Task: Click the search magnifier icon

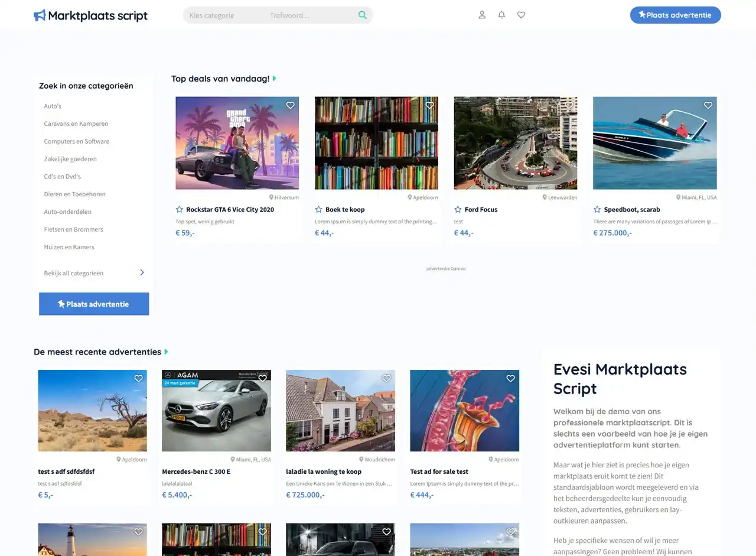Action: 363,15
